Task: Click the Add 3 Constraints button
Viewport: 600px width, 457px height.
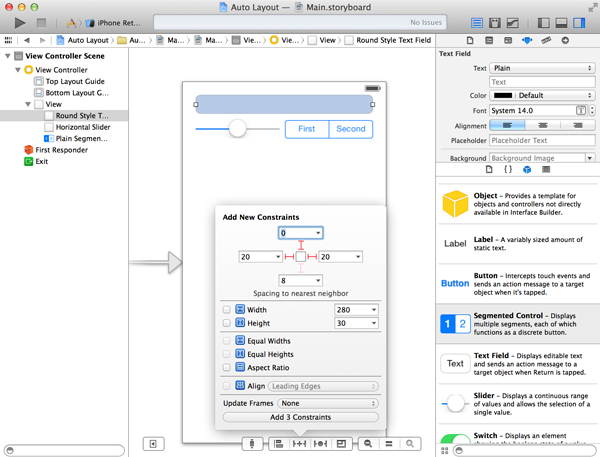Action: coord(301,417)
